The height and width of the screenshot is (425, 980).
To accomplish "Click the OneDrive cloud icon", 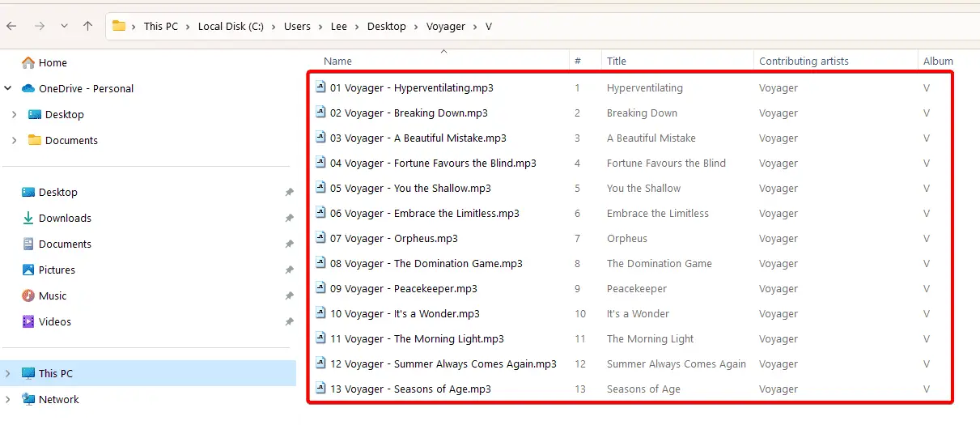I will [28, 88].
